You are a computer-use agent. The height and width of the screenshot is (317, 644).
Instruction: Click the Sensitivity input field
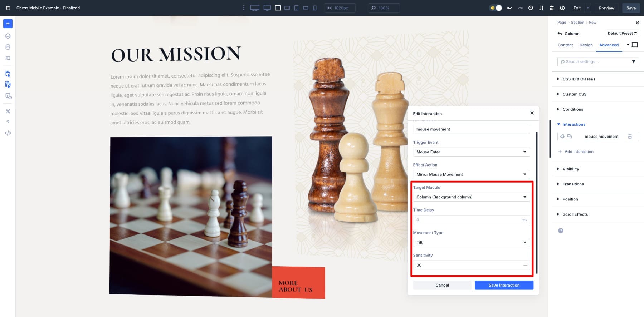(x=467, y=265)
